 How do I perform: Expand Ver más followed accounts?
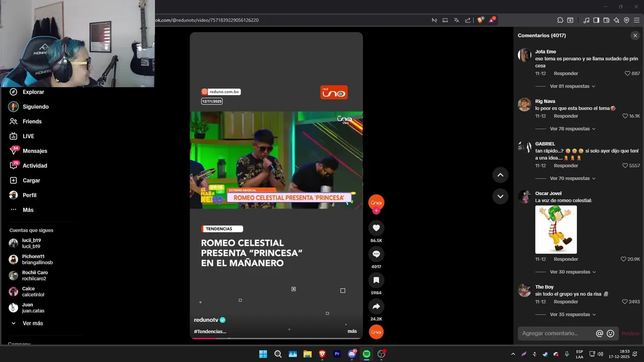point(27,323)
